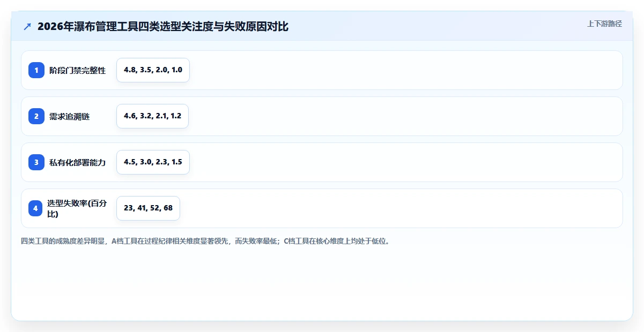This screenshot has height=332, width=644.
Task: Click the number 3 badge for 私有化部署能力
Action: click(x=36, y=162)
